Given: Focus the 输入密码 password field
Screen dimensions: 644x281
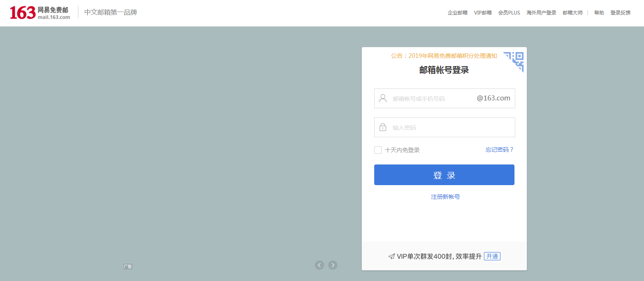Looking at the screenshot, I should coord(445,127).
